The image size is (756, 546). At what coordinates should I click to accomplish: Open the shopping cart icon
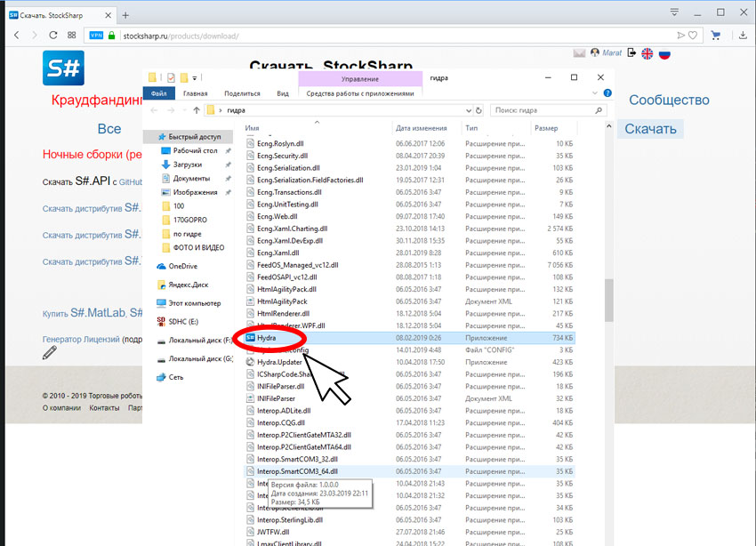tap(715, 36)
